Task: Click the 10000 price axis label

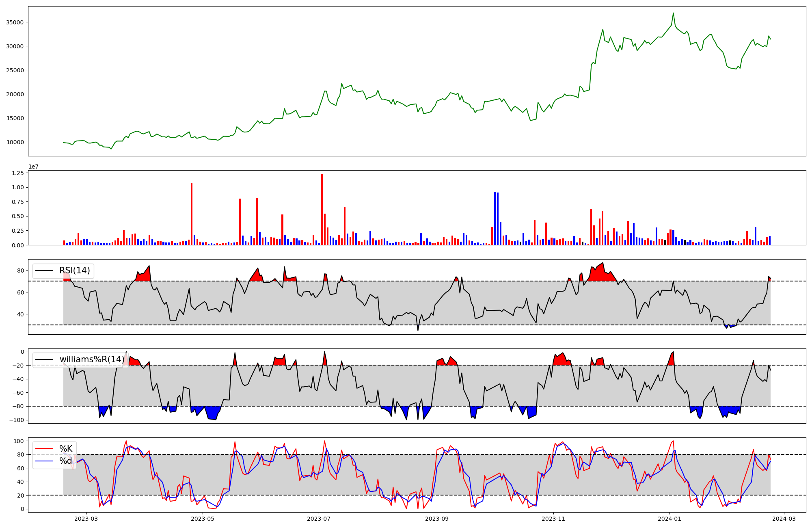Action: [x=15, y=142]
